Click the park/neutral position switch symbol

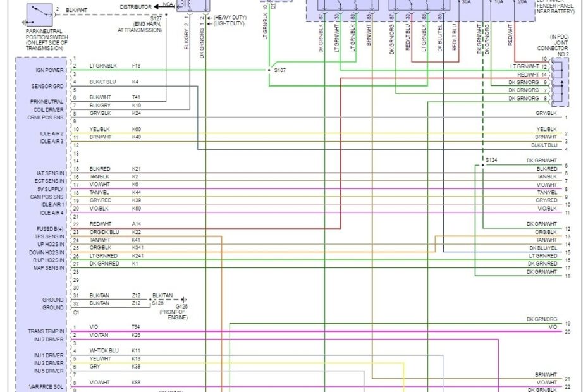[38, 15]
